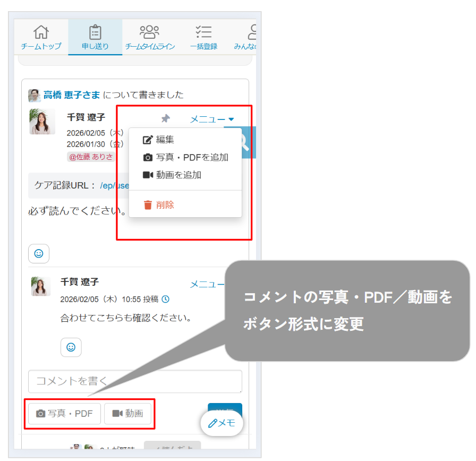Select 動画を追加 in the menu

tap(172, 175)
